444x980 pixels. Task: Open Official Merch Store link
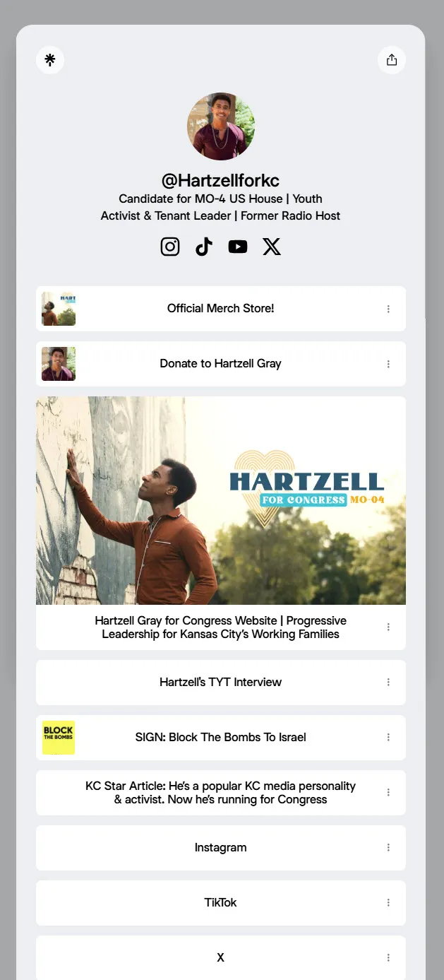[x=221, y=309]
